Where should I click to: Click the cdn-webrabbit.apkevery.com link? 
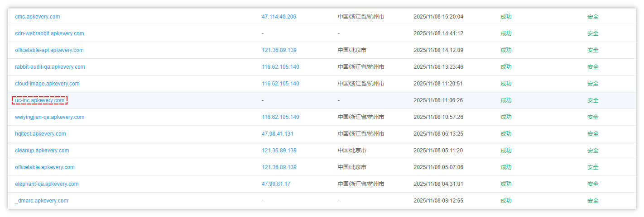[x=49, y=33]
